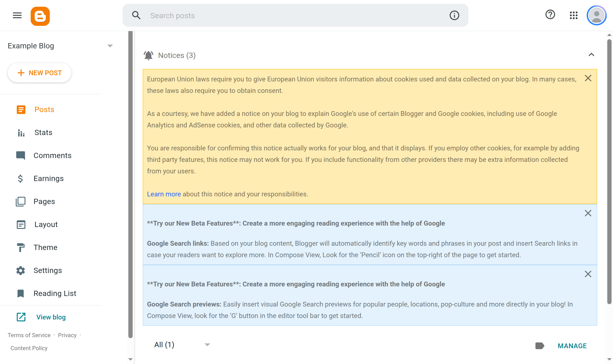Click the main content vertical scrollbar

609,172
